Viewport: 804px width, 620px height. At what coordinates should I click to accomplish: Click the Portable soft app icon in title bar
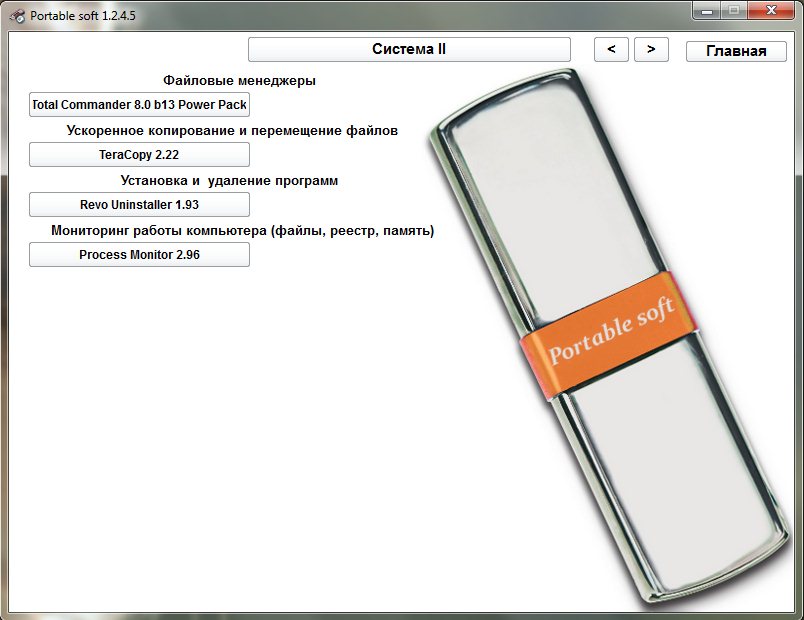pyautogui.click(x=16, y=15)
